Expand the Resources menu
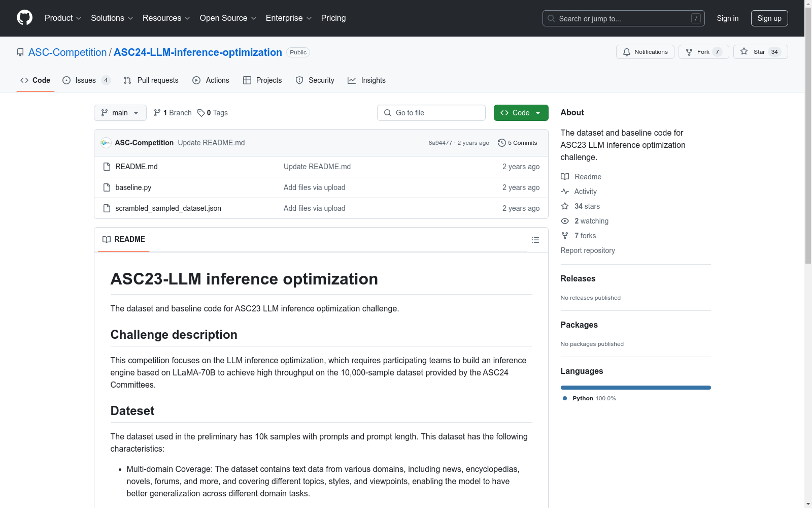 pyautogui.click(x=166, y=18)
